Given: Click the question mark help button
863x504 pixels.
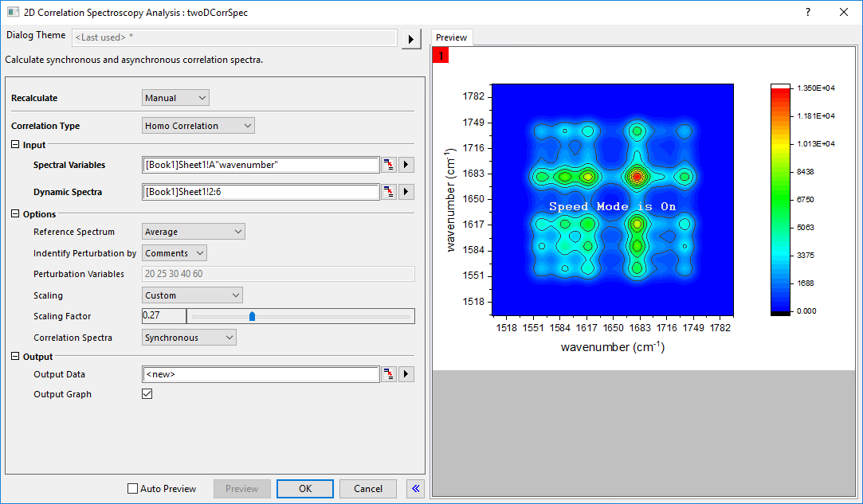Looking at the screenshot, I should click(x=808, y=12).
